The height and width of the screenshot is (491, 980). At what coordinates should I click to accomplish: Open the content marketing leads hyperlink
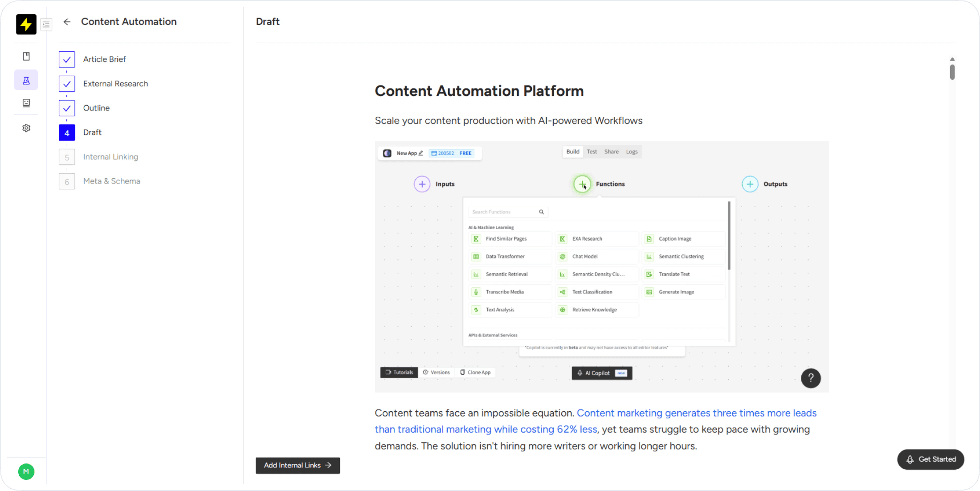coord(696,413)
